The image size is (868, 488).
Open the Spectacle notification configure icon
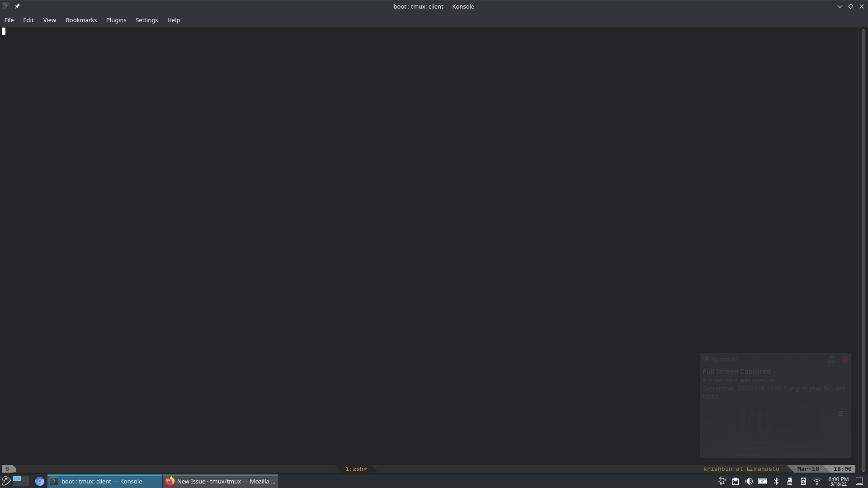(831, 360)
